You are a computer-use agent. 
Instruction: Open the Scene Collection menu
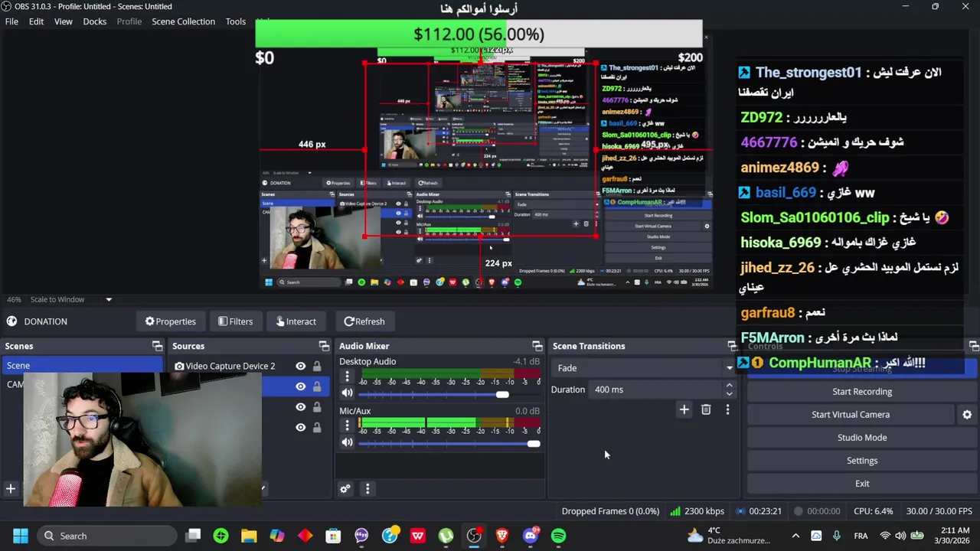[183, 21]
